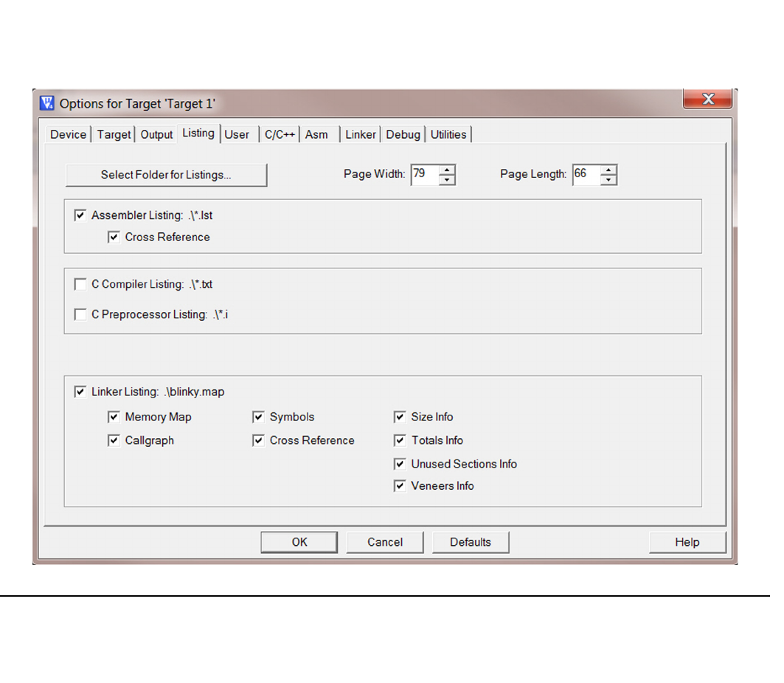Switch to the Asm tab
The image size is (784, 683).
point(316,134)
